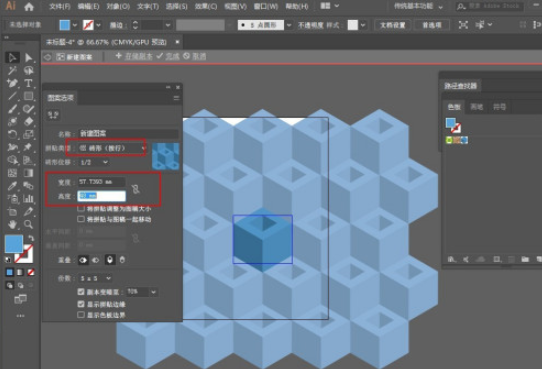Viewport: 542px width, 369px height.
Task: Click the pattern name input field
Action: (128, 133)
